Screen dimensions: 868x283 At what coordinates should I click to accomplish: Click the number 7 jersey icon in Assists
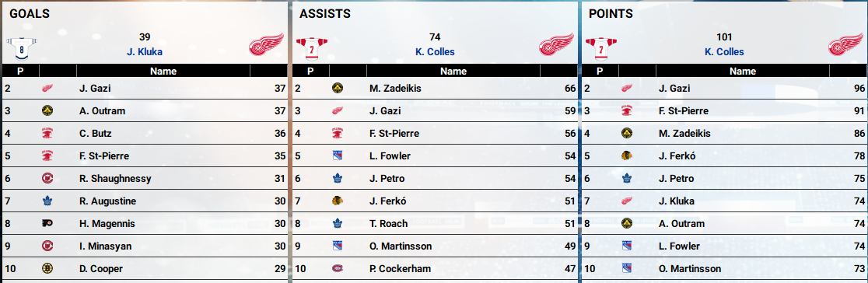pos(312,47)
